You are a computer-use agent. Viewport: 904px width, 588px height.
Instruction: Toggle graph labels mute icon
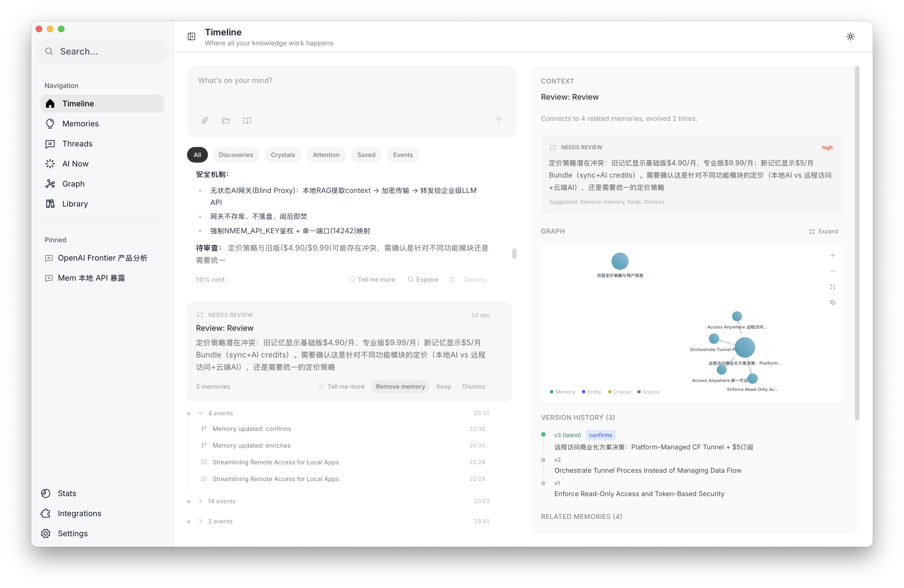[832, 302]
